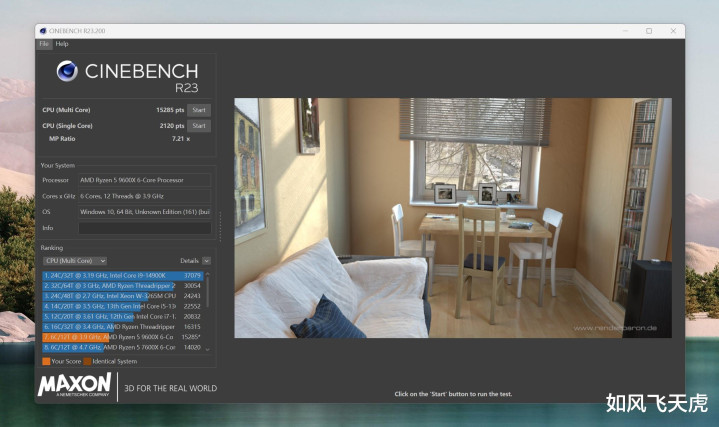Click the OS field showing Windows 10

tap(144, 212)
